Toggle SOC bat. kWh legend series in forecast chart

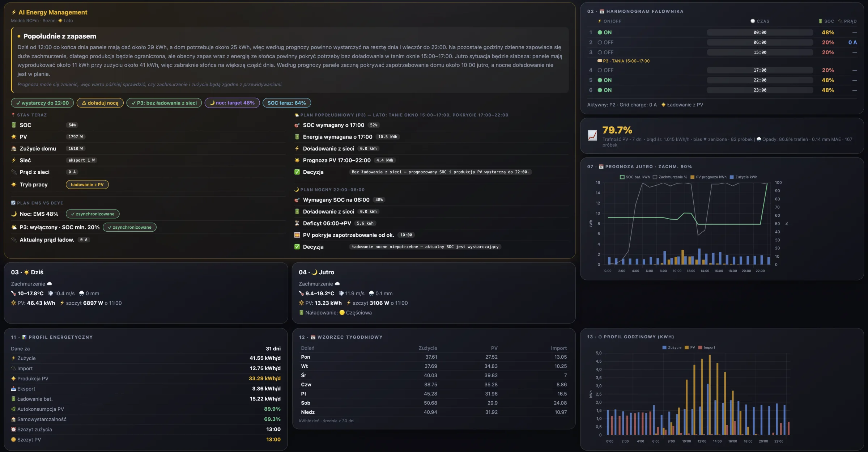click(635, 177)
